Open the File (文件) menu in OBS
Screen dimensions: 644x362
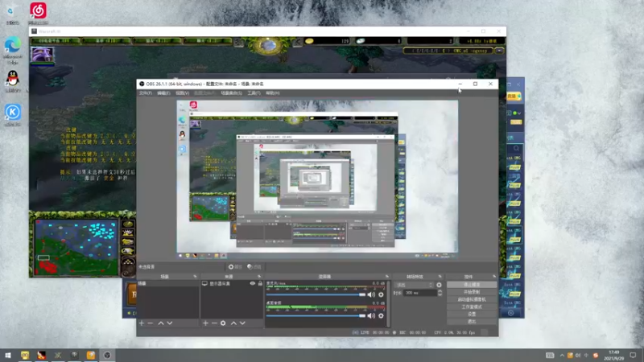coord(146,93)
